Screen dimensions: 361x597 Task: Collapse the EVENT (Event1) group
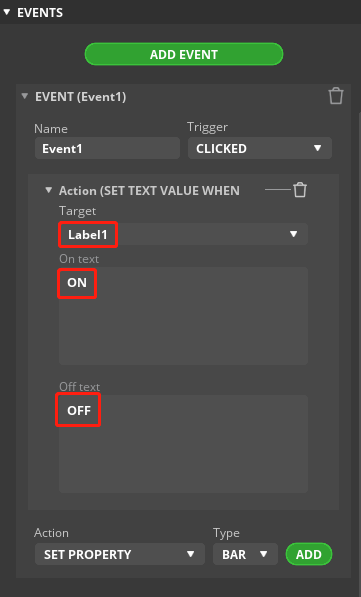point(25,96)
